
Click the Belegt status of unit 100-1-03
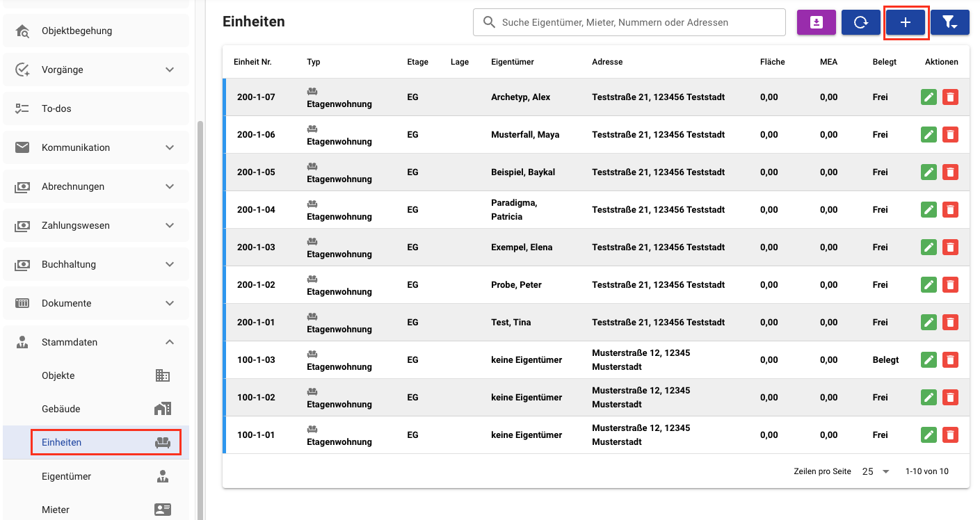tap(886, 360)
